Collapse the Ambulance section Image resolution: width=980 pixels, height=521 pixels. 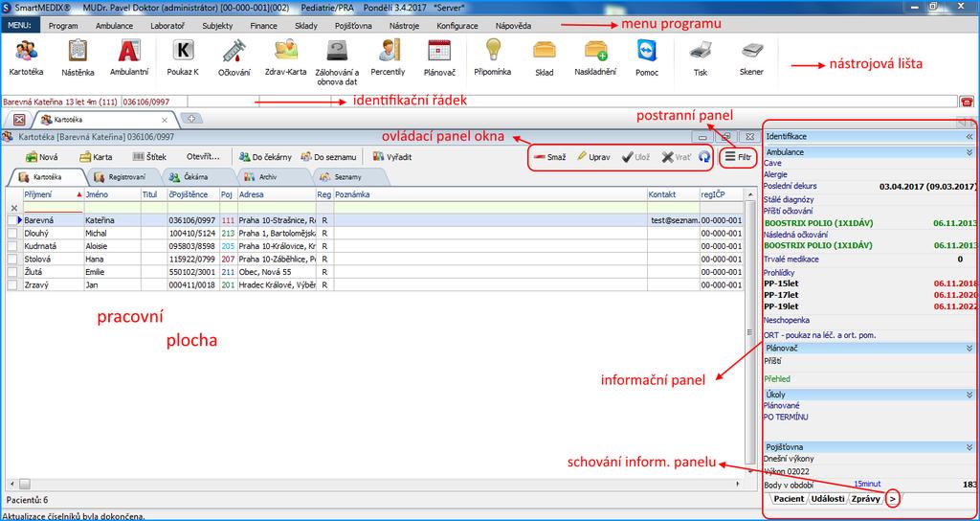[x=969, y=152]
